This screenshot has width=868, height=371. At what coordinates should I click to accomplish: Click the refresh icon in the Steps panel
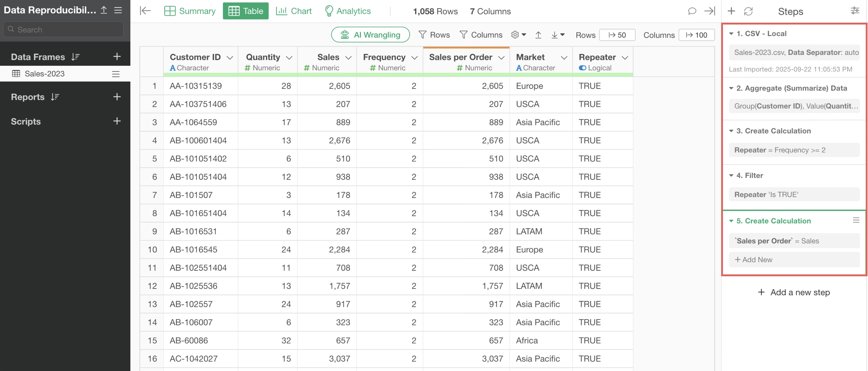tap(748, 12)
